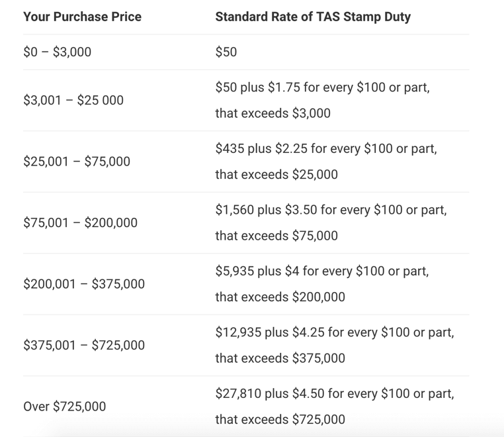Screen dimensions: 504x437
Task: Click 'that exceeds $375,000' text
Action: 280,358
